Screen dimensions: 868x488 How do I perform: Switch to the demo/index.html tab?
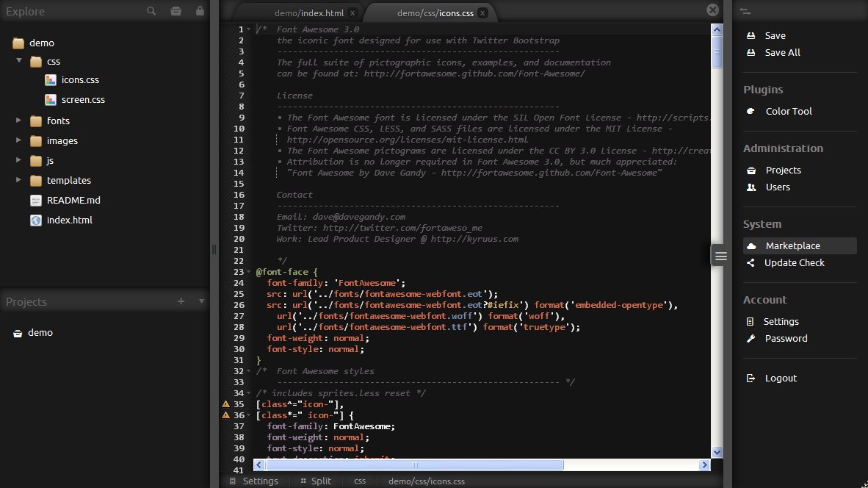[x=308, y=12]
